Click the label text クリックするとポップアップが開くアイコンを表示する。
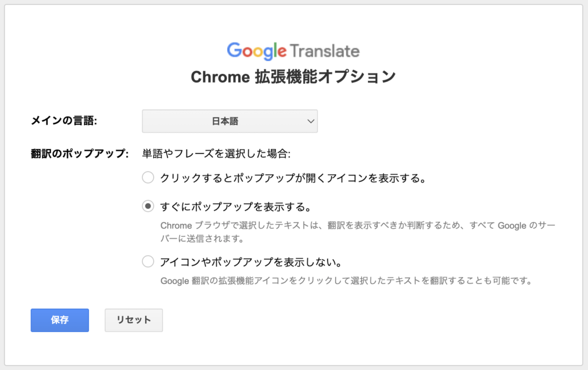Image resolution: width=588 pixels, height=370 pixels. click(x=293, y=178)
